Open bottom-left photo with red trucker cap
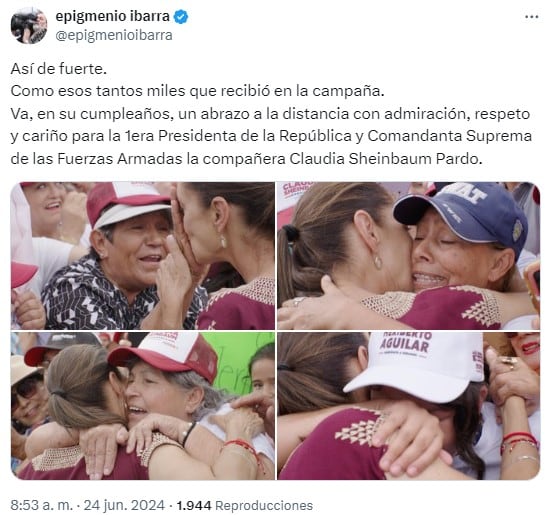 click(143, 406)
